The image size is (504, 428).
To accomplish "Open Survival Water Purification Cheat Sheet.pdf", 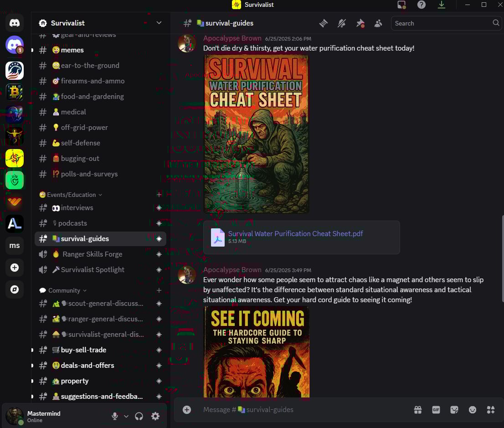I will click(295, 234).
